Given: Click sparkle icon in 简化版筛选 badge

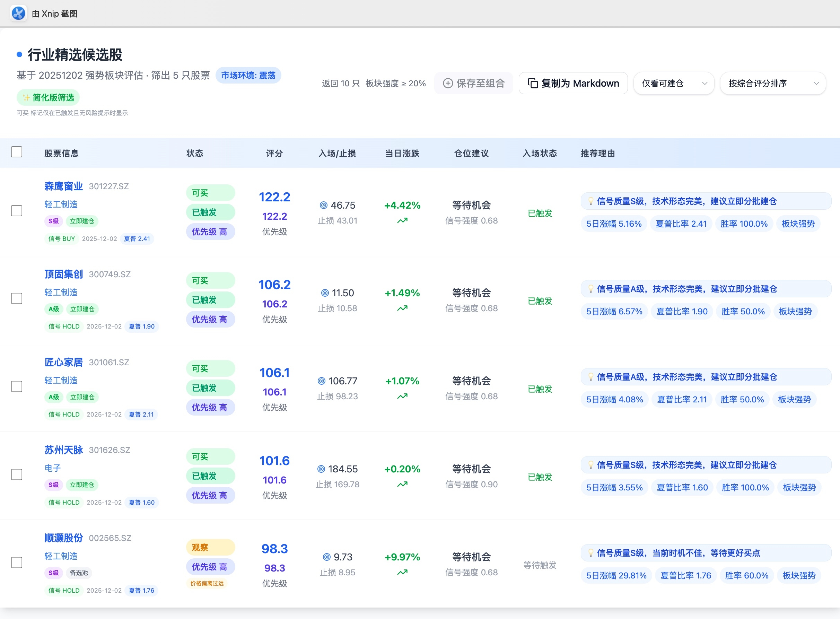Looking at the screenshot, I should 26,98.
